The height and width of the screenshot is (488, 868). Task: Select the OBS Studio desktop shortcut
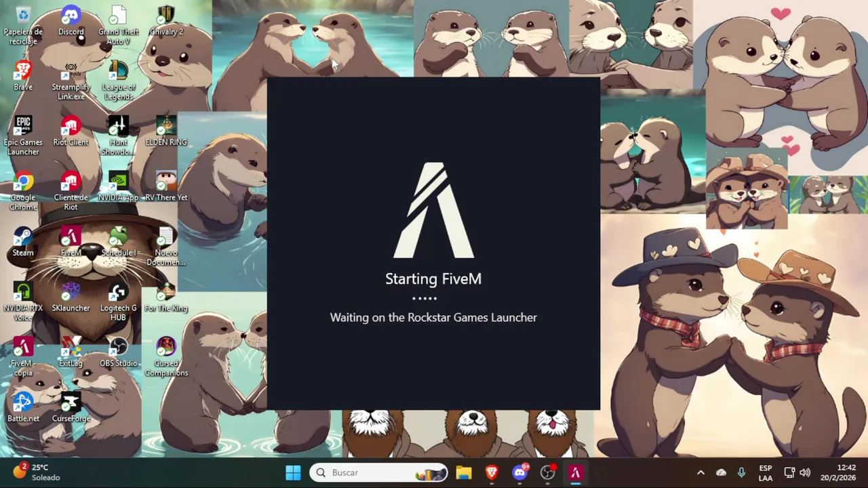tap(118, 353)
